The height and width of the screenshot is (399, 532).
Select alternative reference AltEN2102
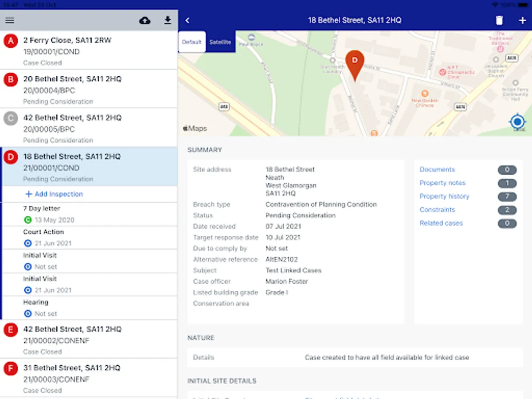point(282,259)
